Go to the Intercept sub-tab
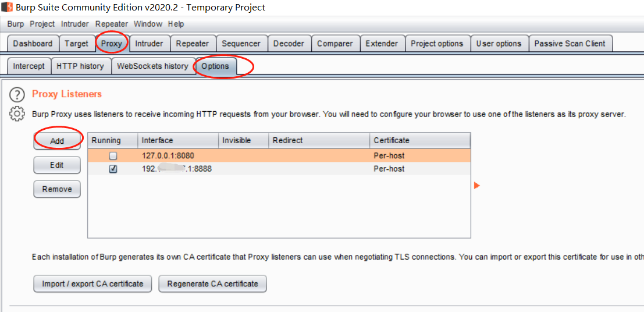The height and width of the screenshot is (312, 644). click(29, 66)
